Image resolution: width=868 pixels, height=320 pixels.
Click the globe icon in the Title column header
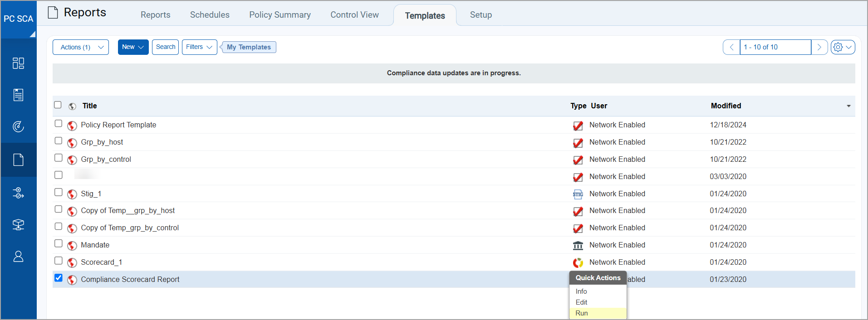(x=72, y=107)
